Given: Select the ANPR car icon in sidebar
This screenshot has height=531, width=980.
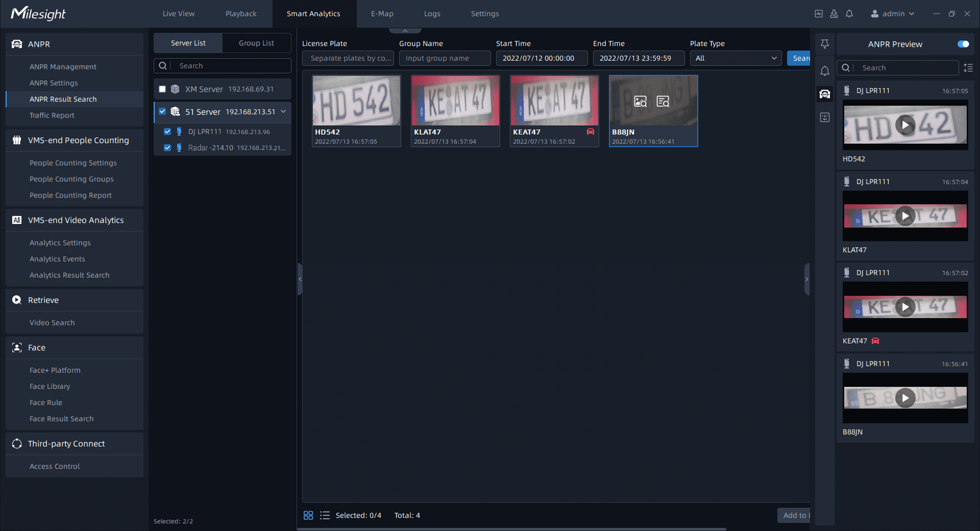Looking at the screenshot, I should [x=824, y=94].
